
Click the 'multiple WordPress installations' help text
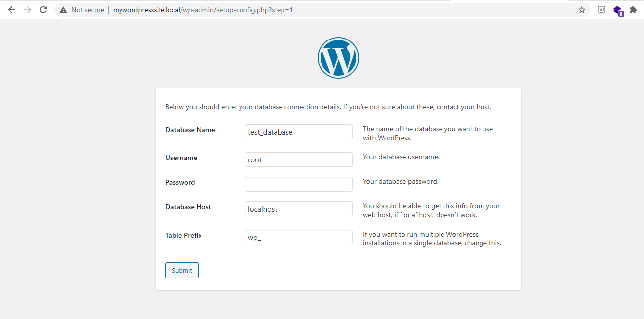[x=432, y=239]
